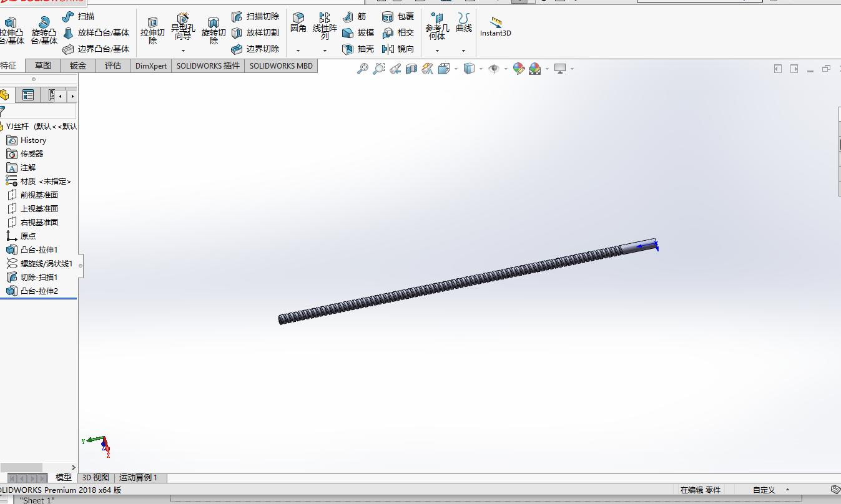Use the 抽壳 shell tool
This screenshot has width=841, height=504.
pos(358,49)
